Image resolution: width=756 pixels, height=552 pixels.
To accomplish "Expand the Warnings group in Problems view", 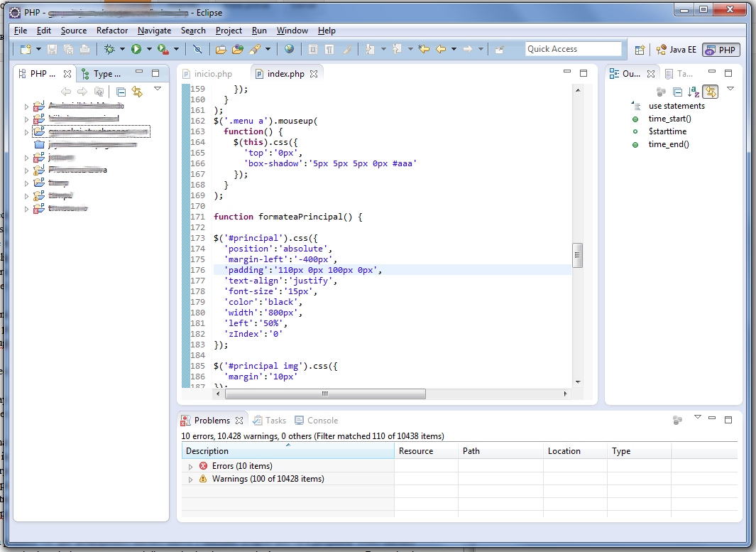I will pos(190,479).
